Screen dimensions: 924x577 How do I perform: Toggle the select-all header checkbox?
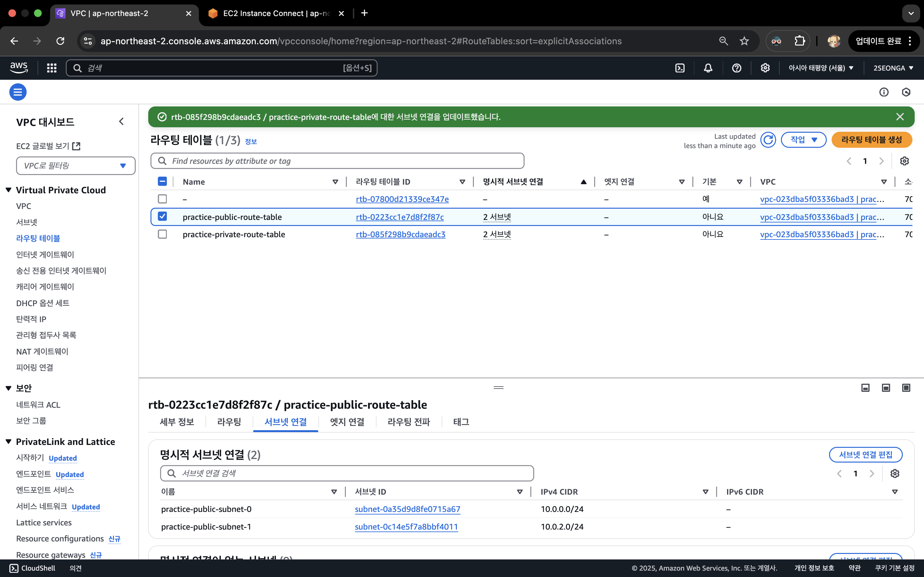(162, 182)
